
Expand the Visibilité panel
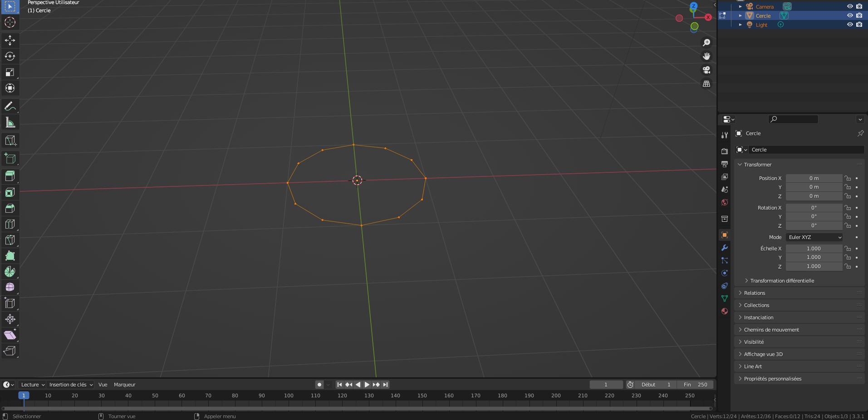pos(754,342)
